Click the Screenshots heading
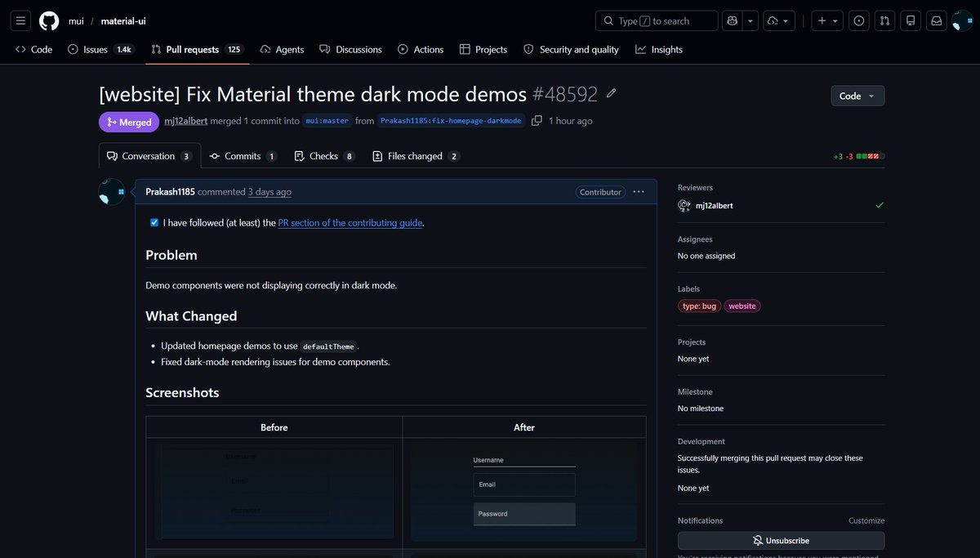The image size is (980, 558). point(182,393)
